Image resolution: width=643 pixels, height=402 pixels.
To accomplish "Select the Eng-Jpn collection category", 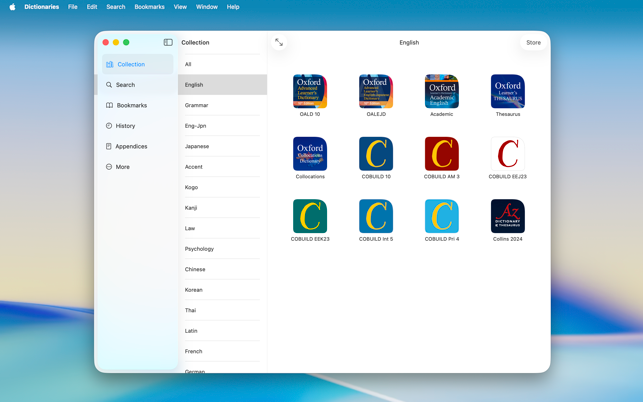I will (x=222, y=126).
